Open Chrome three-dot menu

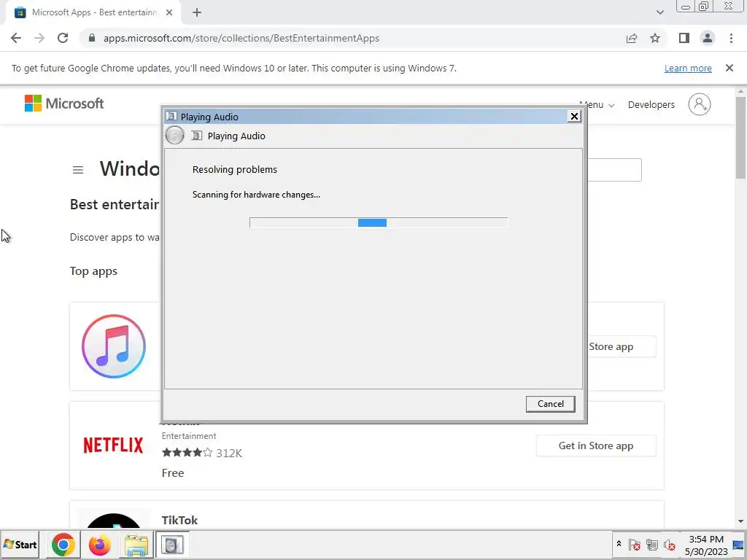[x=731, y=38]
